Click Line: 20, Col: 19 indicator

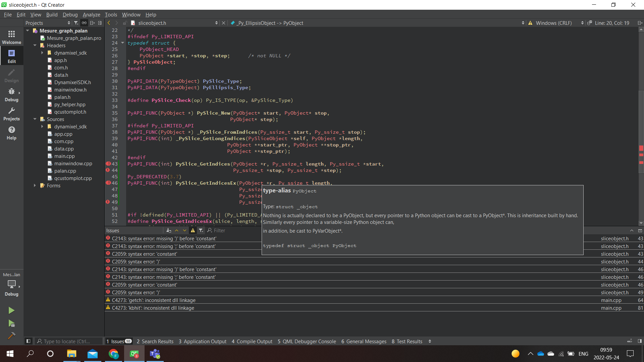(612, 23)
